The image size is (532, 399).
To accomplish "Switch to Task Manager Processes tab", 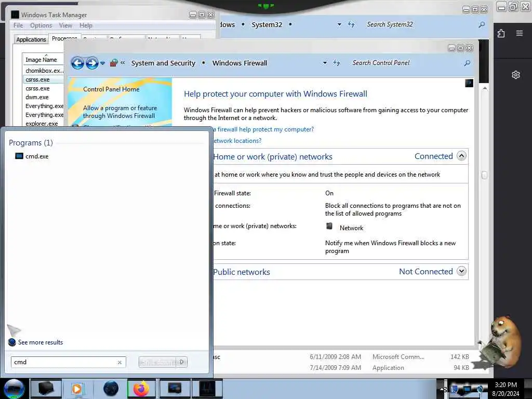I will [x=64, y=38].
